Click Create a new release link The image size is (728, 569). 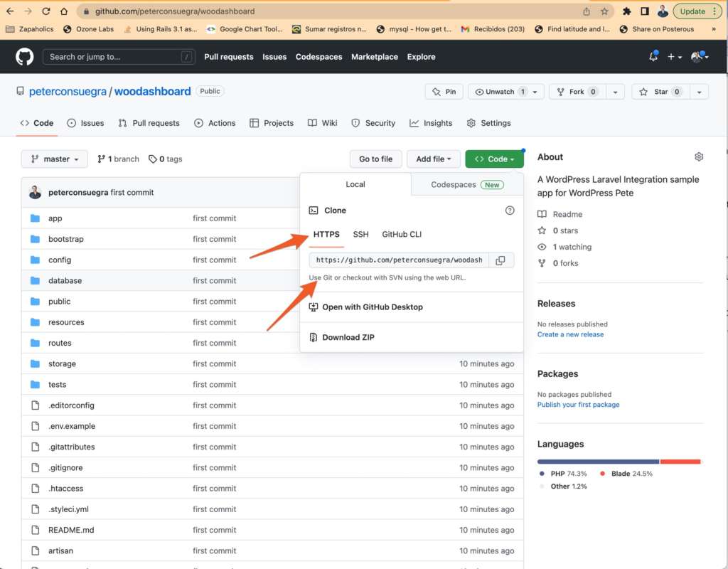coord(570,334)
